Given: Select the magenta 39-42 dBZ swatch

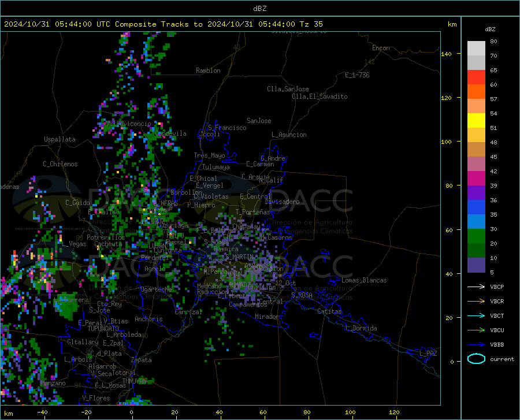Looking at the screenshot, I should pos(476,179).
